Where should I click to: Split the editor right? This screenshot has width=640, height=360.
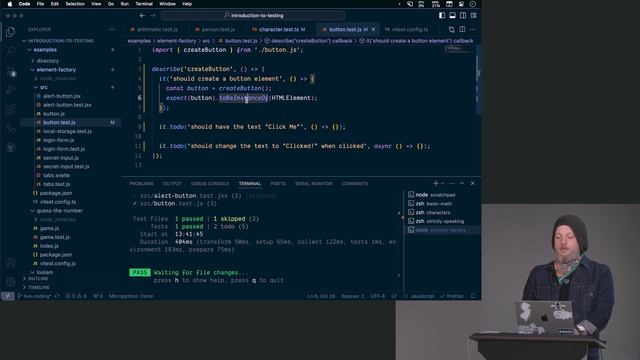coord(462,29)
